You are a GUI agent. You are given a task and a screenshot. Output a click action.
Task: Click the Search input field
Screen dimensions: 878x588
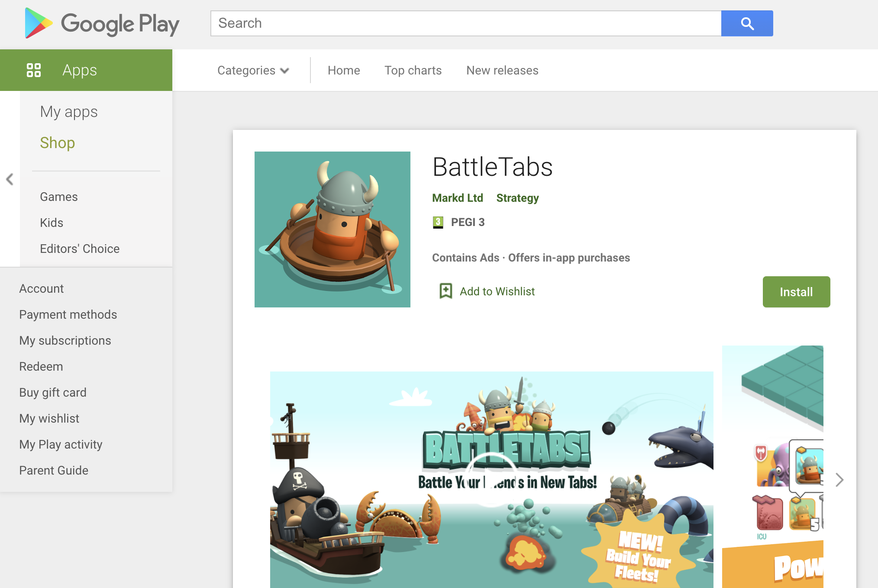[466, 24]
